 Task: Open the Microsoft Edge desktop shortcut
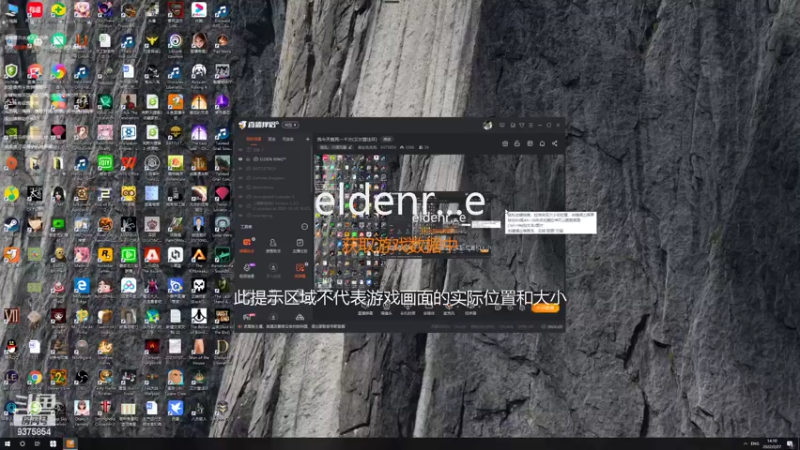point(82,286)
